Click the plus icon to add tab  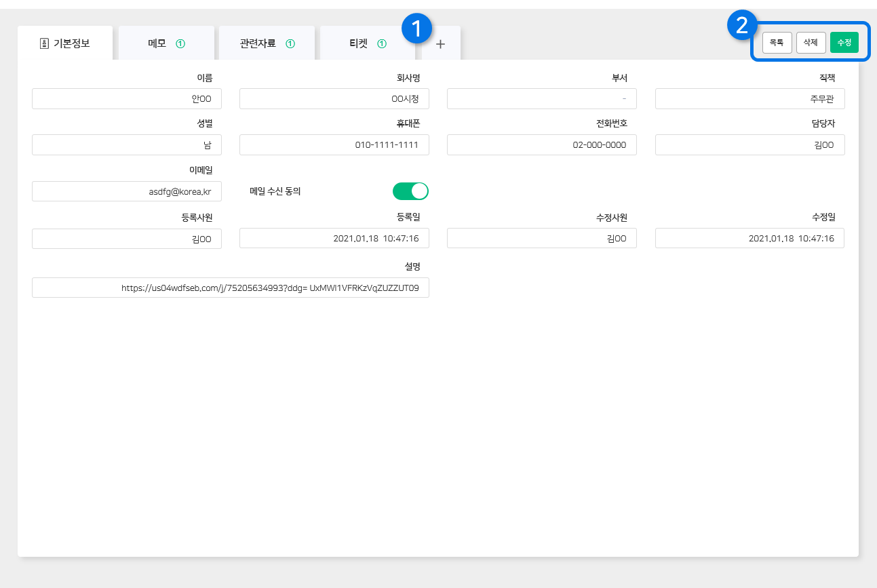tap(440, 44)
